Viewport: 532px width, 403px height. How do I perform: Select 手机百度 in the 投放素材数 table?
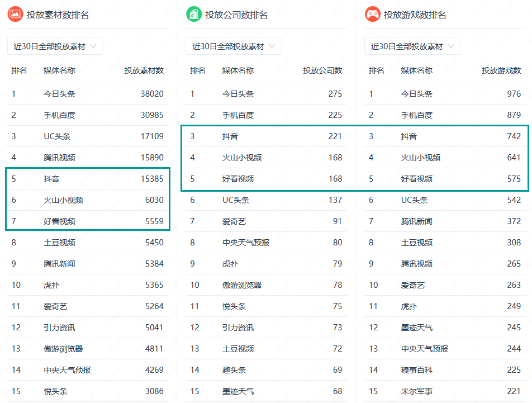[59, 115]
